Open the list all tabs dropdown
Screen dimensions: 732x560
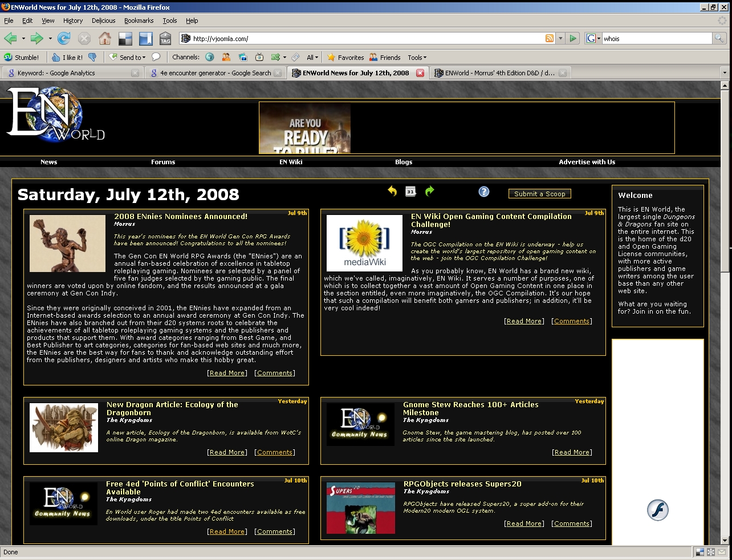725,72
